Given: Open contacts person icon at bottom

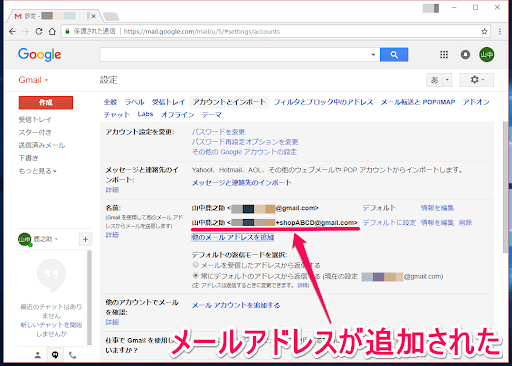Looking at the screenshot, I should click(38, 355).
